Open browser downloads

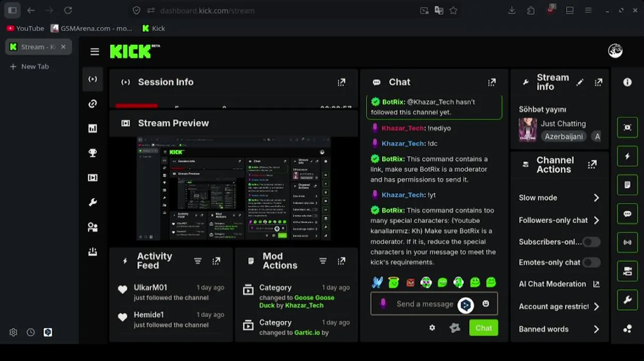(x=512, y=11)
